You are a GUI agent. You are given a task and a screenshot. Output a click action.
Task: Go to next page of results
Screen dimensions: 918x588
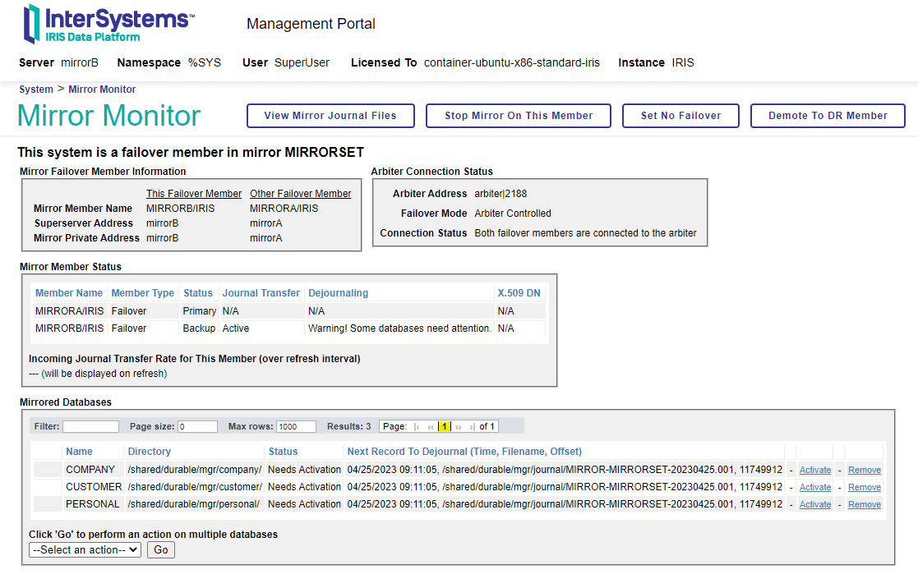tap(459, 427)
